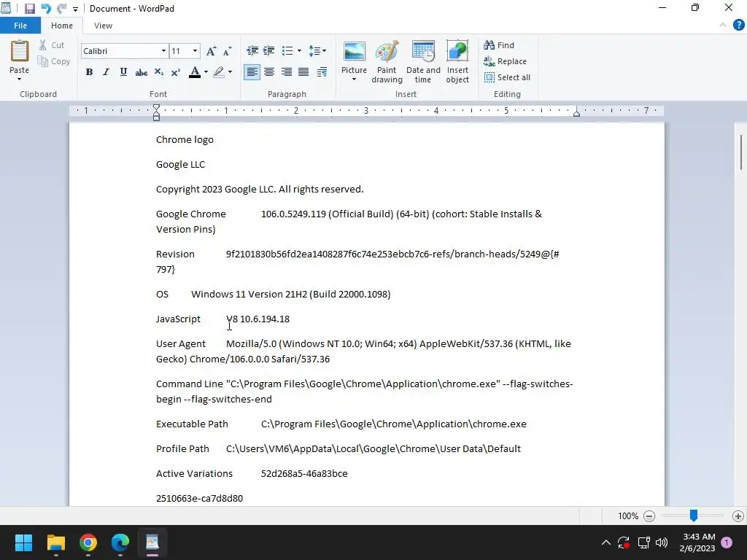Open Microsoft Edge from the taskbar
The height and width of the screenshot is (560, 747).
tap(120, 542)
